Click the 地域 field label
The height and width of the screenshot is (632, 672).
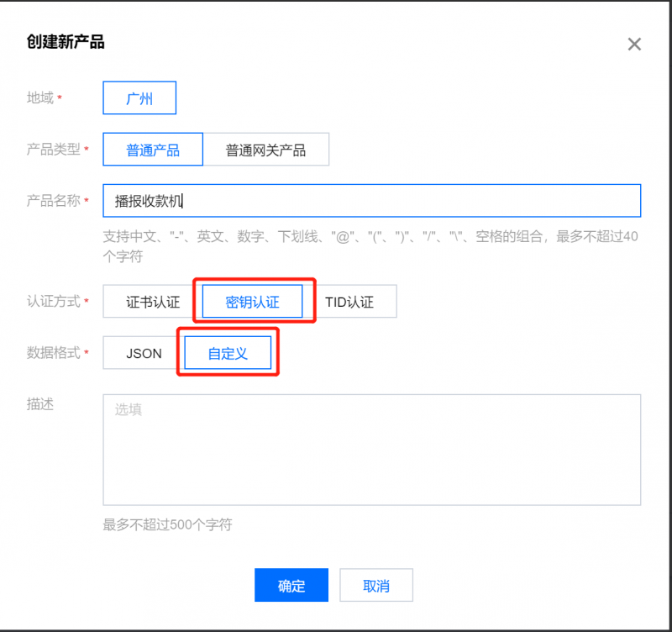[40, 98]
